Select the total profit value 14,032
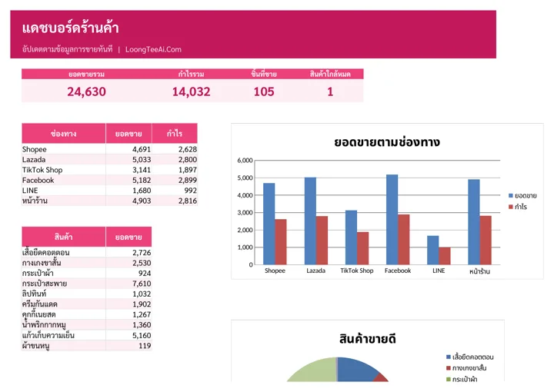 click(191, 91)
